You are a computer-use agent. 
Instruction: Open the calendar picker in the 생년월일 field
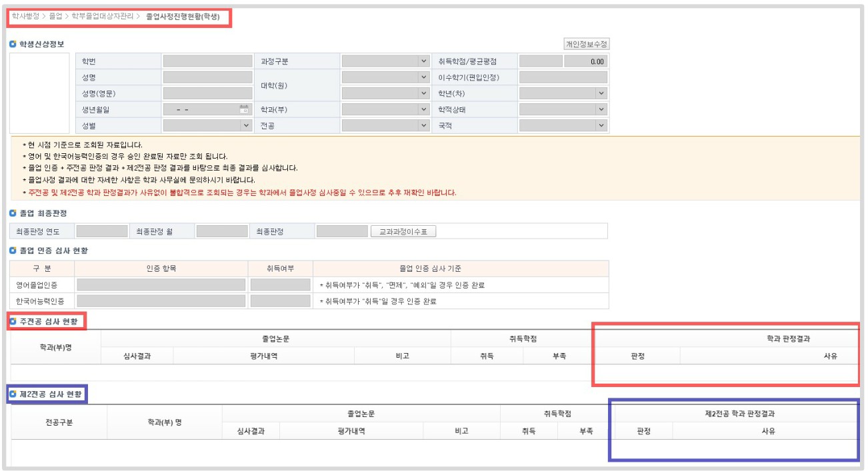coord(244,109)
